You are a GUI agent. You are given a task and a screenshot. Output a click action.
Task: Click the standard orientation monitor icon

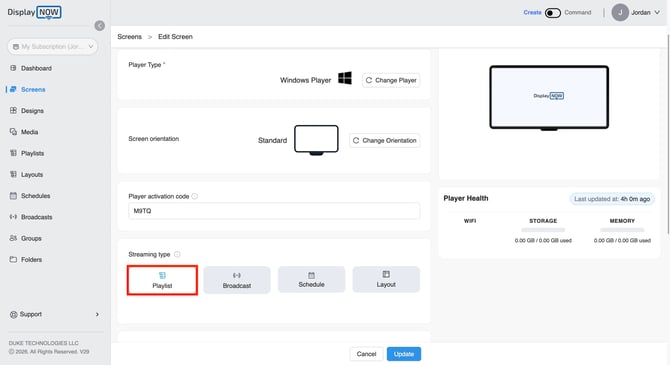316,140
